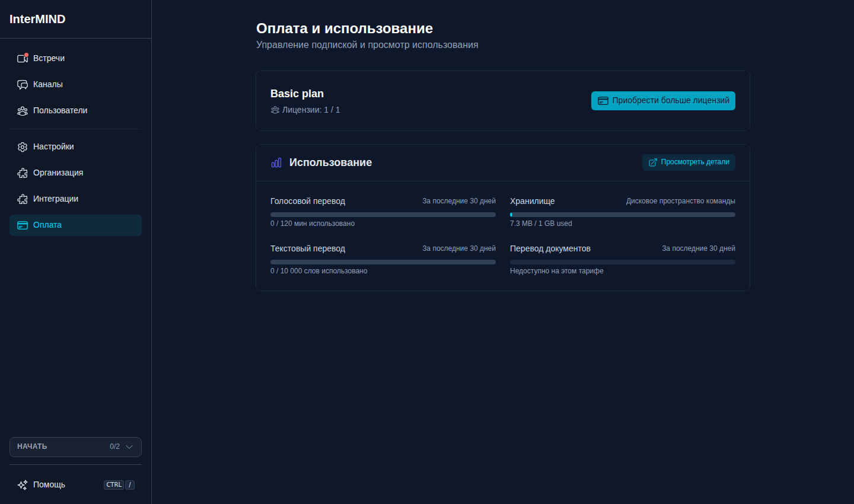Click 'За последние 30 дней' beside Перевод документов
The height and width of the screenshot is (504, 854).
pos(699,248)
